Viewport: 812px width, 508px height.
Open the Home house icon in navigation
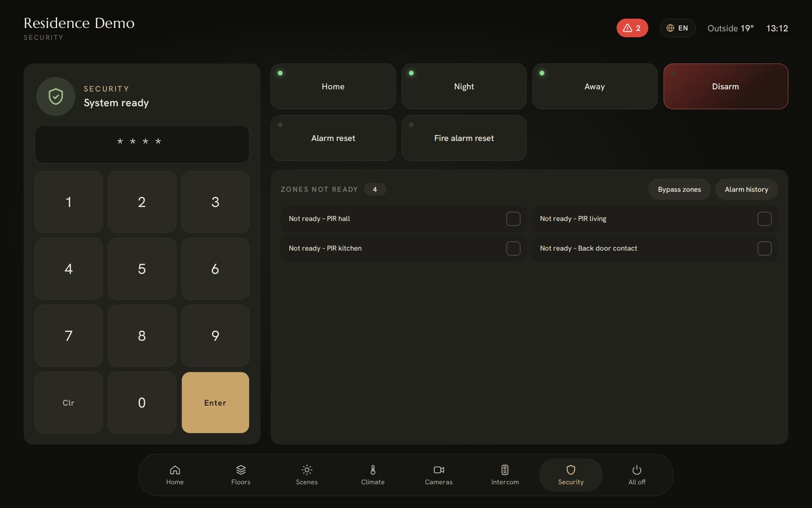point(175,470)
